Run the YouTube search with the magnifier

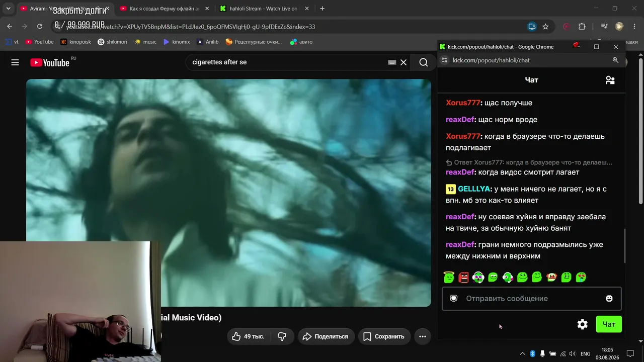point(424,62)
